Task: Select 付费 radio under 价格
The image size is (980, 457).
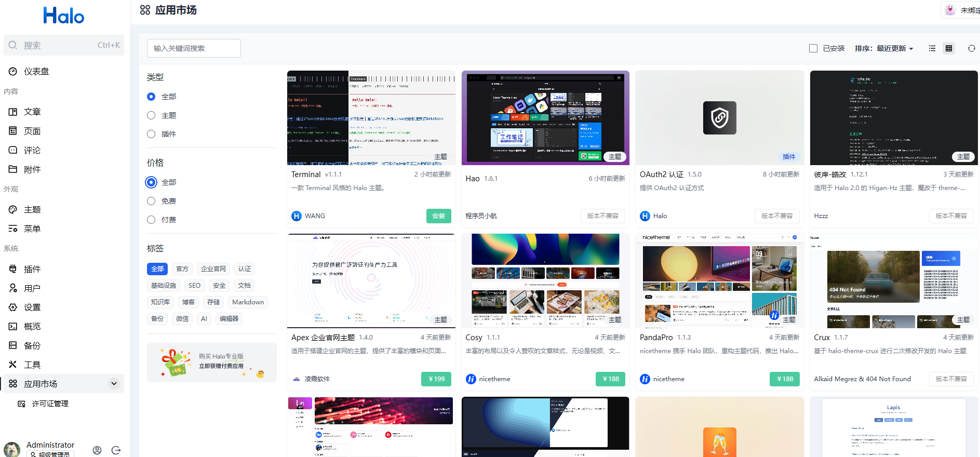Action: (x=151, y=220)
